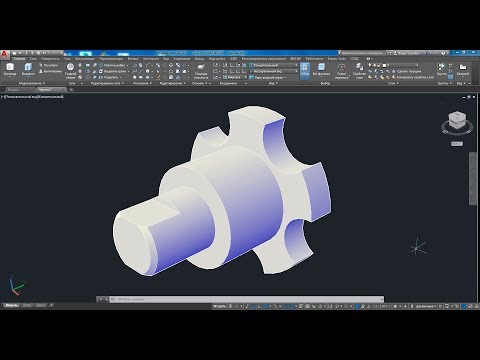Expand the Моделирование panel title
Image resolution: width=480 pixels, height=360 pixels.
[x=32, y=83]
